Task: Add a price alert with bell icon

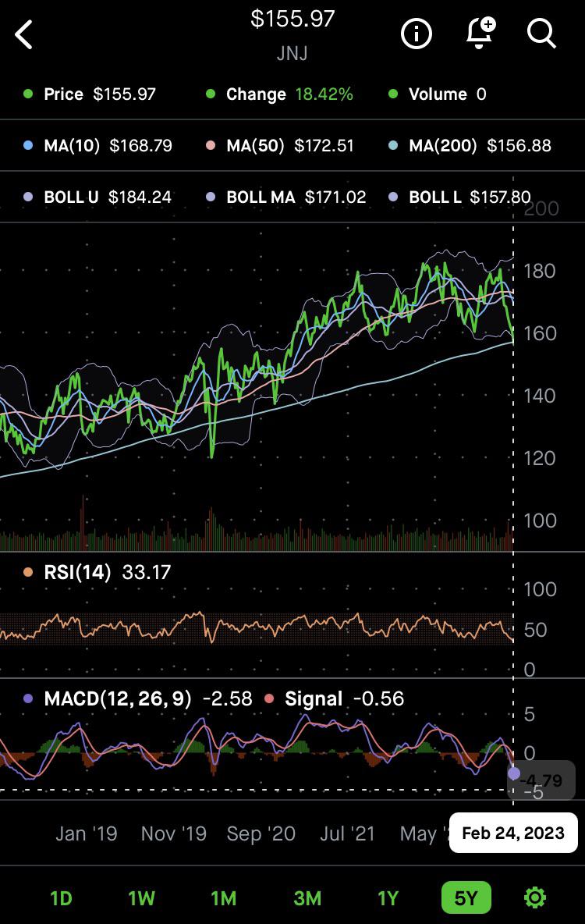Action: tap(480, 33)
